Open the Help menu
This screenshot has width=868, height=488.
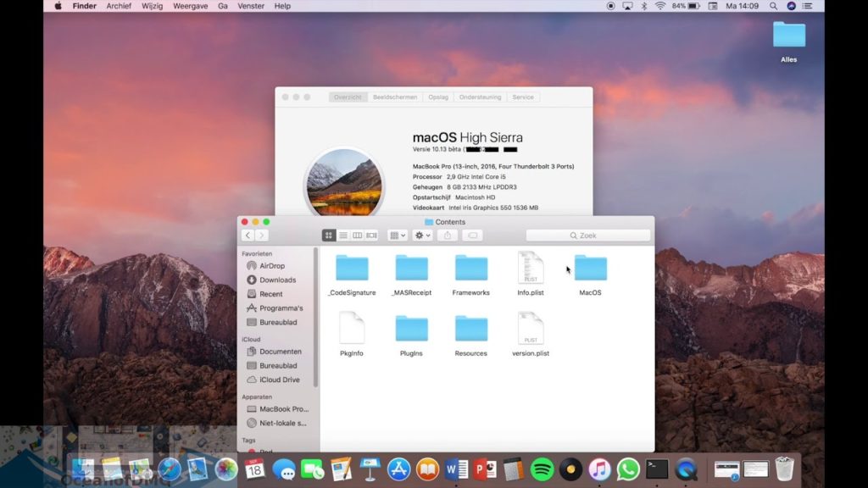(x=282, y=6)
